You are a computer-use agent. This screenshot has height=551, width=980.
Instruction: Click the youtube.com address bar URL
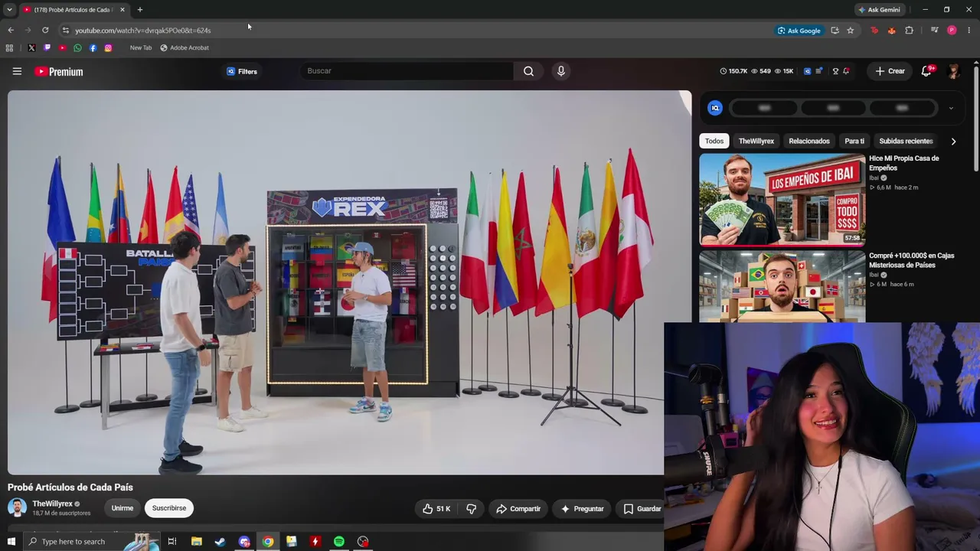pos(143,31)
